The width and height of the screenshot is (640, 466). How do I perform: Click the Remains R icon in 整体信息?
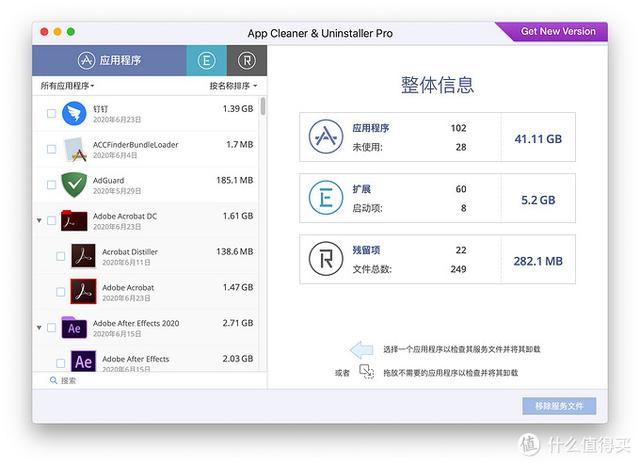click(x=326, y=259)
